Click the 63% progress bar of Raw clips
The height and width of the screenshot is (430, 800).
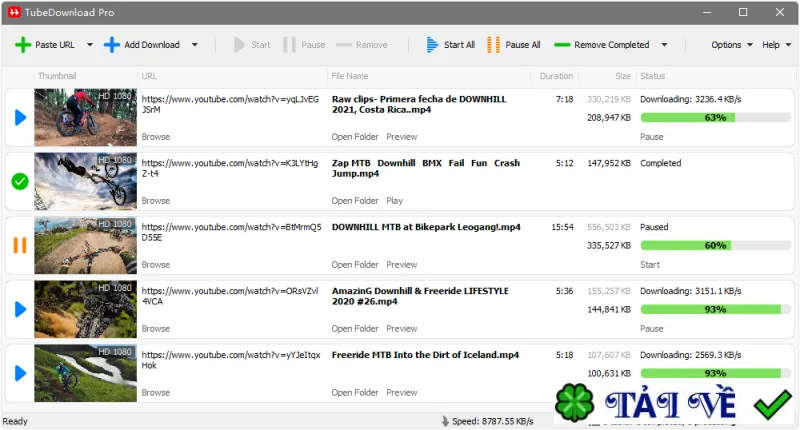715,118
